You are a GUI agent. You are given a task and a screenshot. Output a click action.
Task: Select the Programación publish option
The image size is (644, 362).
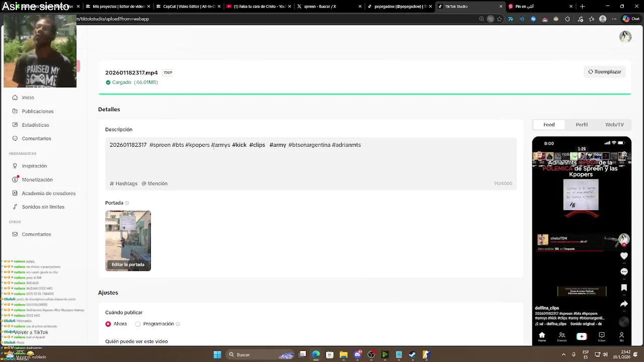coord(138,324)
